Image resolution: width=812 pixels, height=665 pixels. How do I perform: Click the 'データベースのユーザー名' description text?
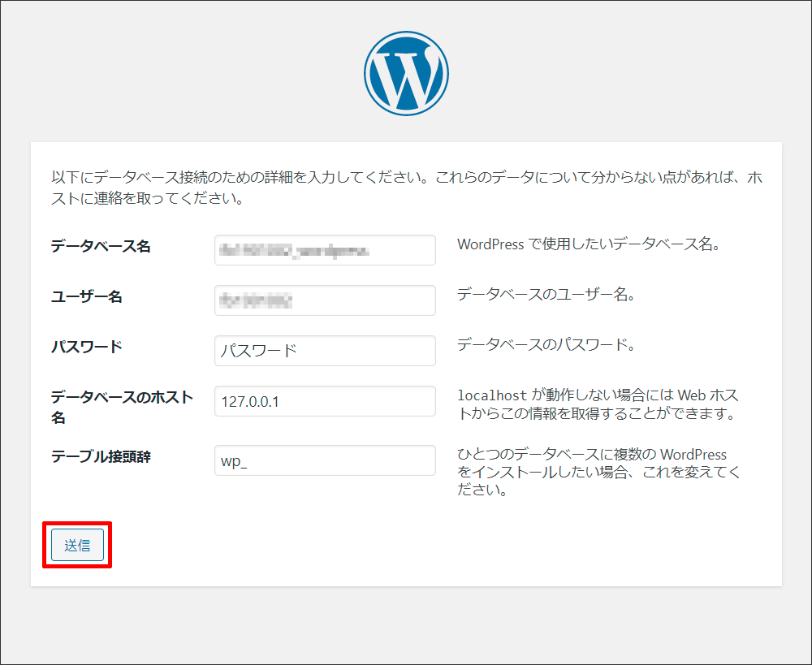(x=546, y=295)
